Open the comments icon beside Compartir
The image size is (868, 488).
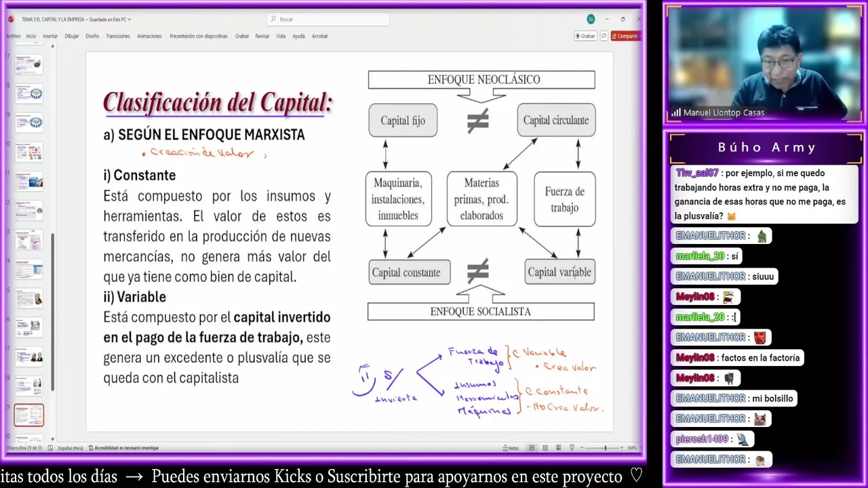tap(604, 36)
